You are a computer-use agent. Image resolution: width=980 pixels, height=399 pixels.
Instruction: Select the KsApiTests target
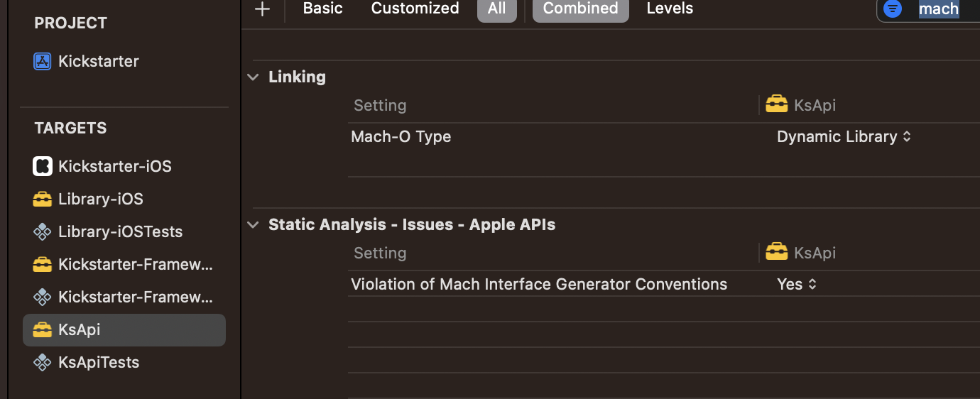coord(98,362)
